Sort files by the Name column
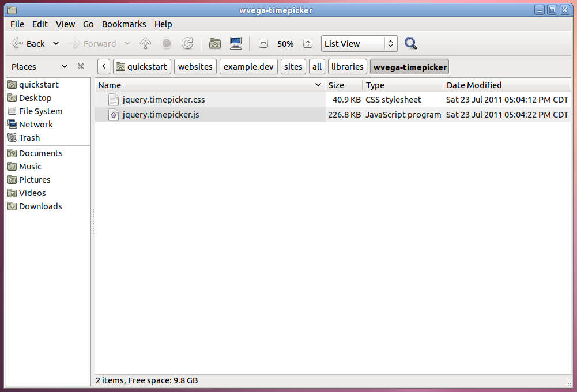Image resolution: width=577 pixels, height=392 pixels. [x=210, y=85]
